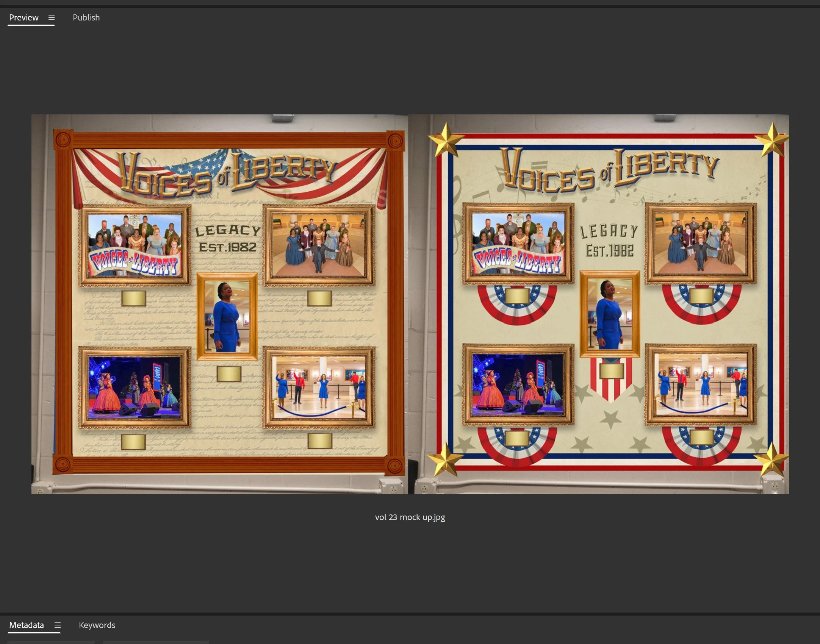Click the bottom-right framed photo in right mockup

point(701,384)
